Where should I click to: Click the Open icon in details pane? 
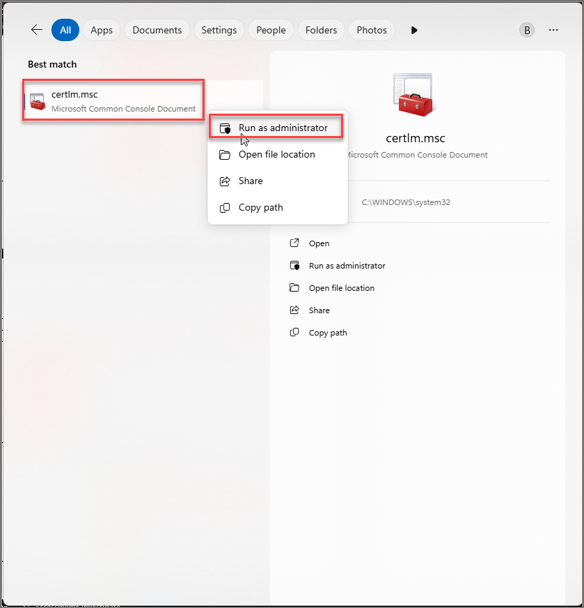pyautogui.click(x=294, y=243)
